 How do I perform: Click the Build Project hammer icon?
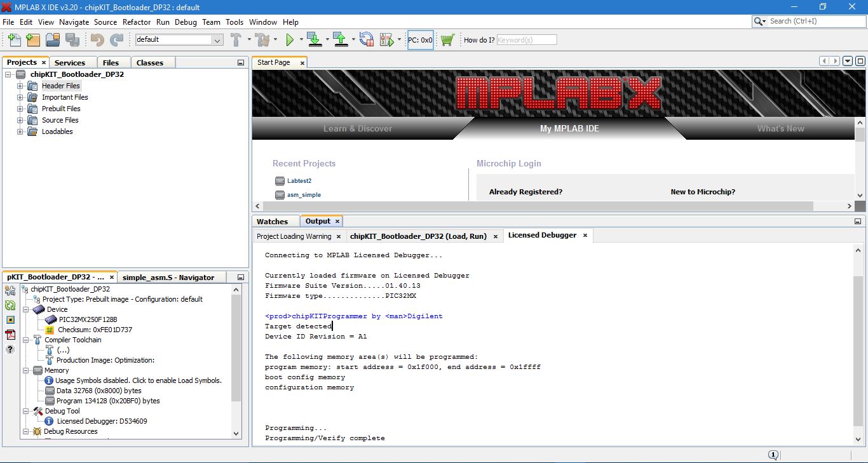tap(236, 40)
